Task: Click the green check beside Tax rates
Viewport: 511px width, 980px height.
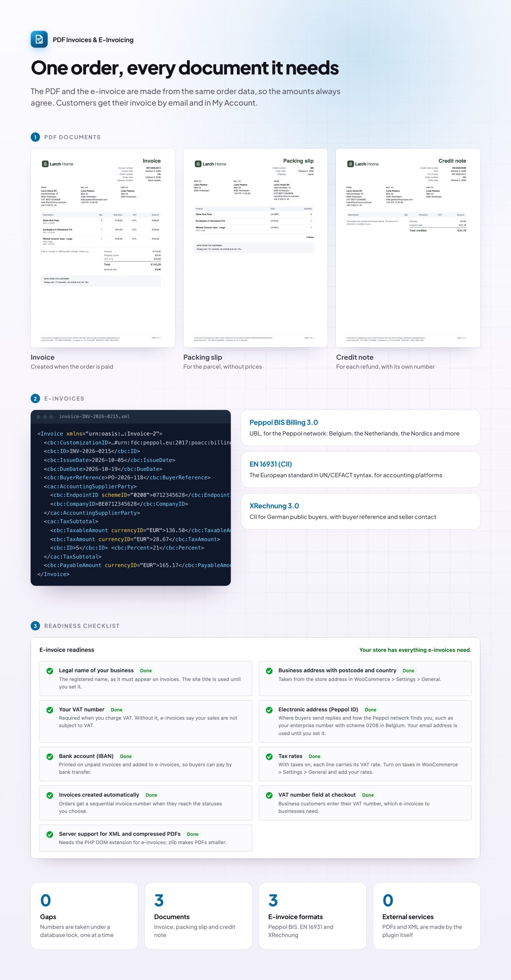Action: click(x=269, y=756)
